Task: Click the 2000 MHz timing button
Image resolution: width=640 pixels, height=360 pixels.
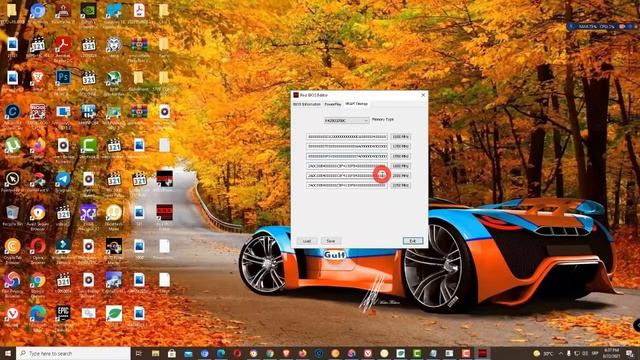Action: [x=400, y=176]
